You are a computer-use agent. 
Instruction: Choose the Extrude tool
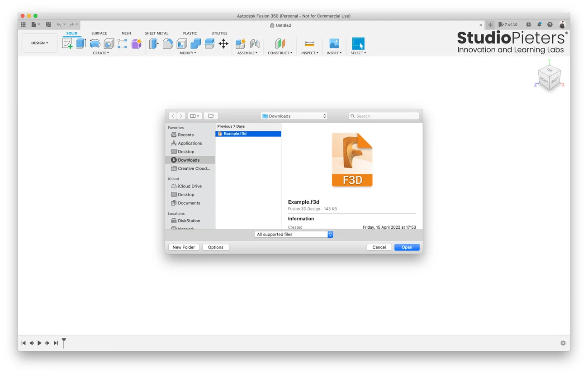click(x=81, y=43)
